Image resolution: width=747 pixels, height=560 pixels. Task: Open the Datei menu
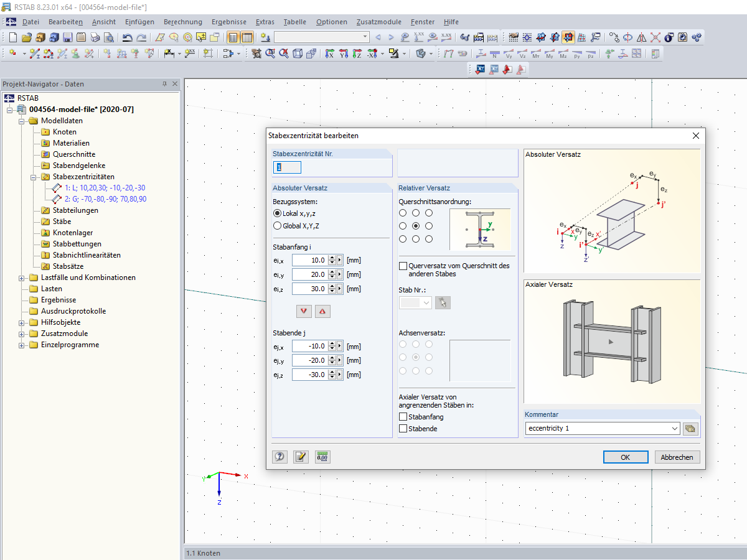click(31, 22)
